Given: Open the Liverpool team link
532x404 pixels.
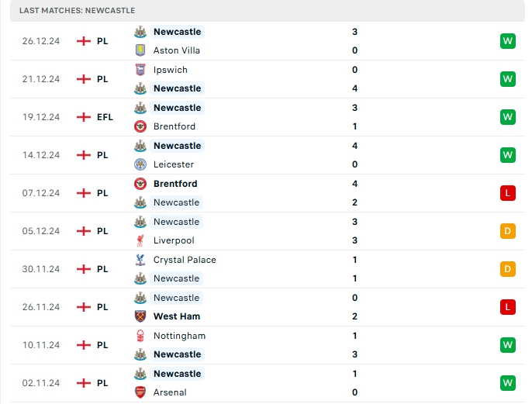Looking at the screenshot, I should coord(174,240).
